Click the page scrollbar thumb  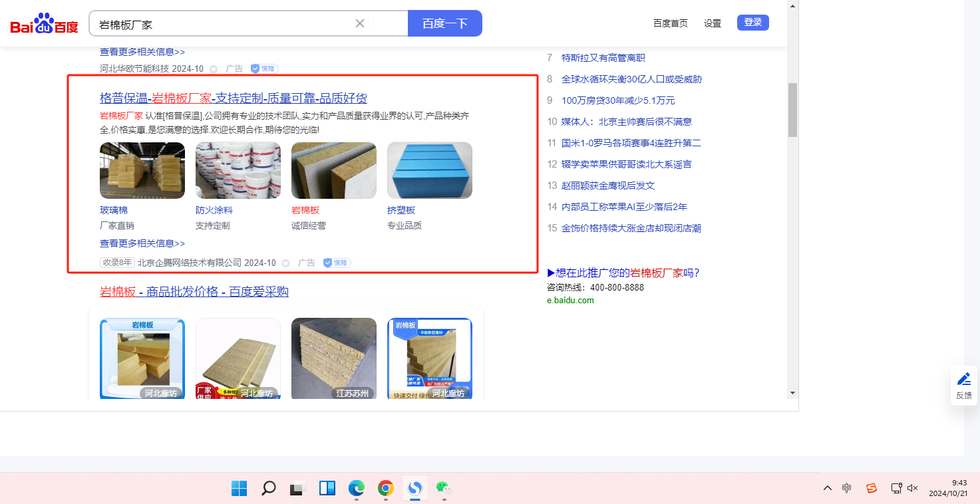792,110
